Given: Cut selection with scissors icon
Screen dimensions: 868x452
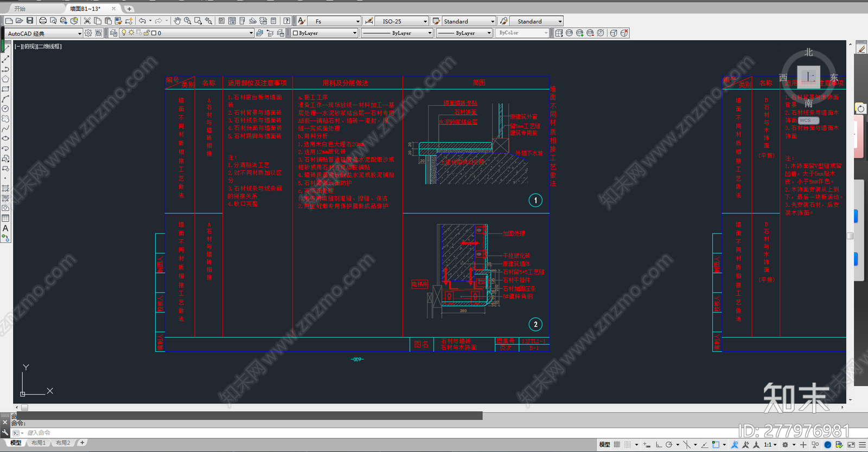Looking at the screenshot, I should point(87,21).
